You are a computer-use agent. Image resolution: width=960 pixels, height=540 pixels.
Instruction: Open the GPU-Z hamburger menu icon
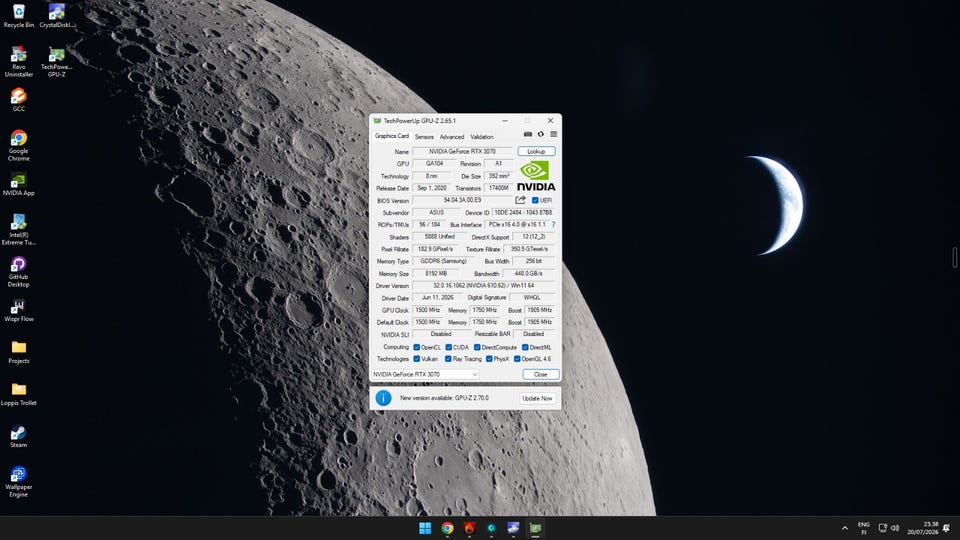(553, 134)
